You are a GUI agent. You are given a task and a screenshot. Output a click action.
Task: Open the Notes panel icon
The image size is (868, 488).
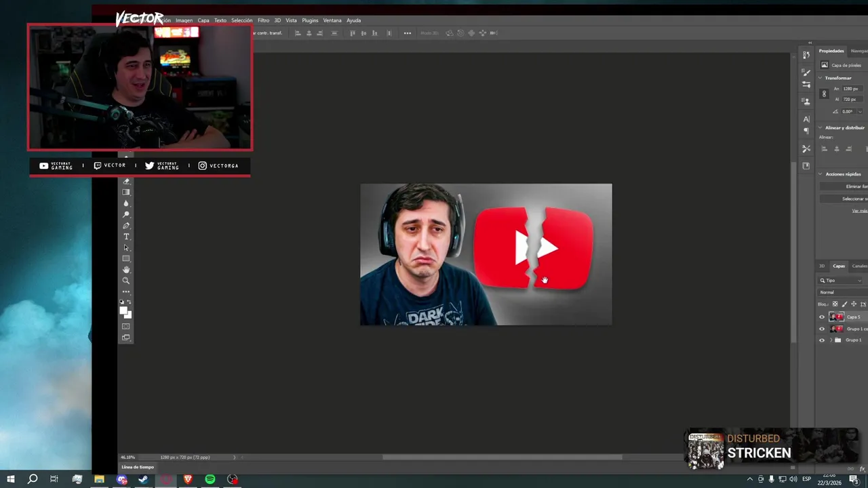(806, 165)
